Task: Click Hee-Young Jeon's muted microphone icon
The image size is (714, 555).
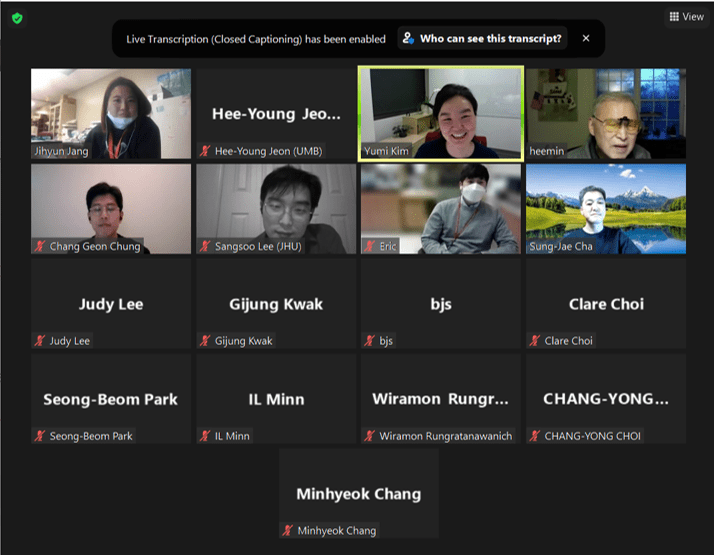Action: click(x=205, y=151)
